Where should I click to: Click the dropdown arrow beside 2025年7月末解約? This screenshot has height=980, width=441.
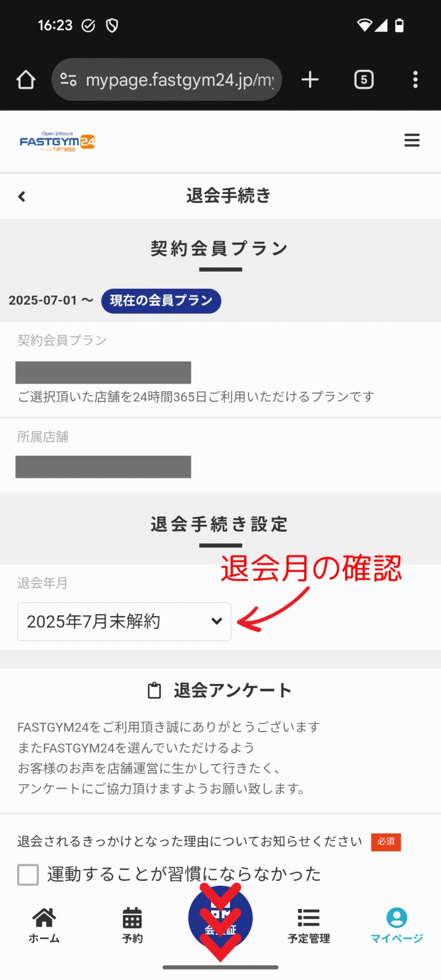(217, 621)
